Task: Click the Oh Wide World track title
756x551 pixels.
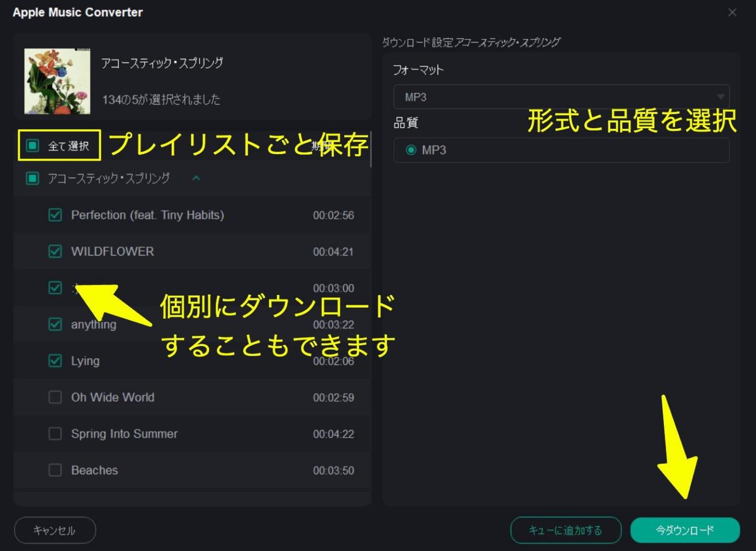Action: pyautogui.click(x=113, y=397)
